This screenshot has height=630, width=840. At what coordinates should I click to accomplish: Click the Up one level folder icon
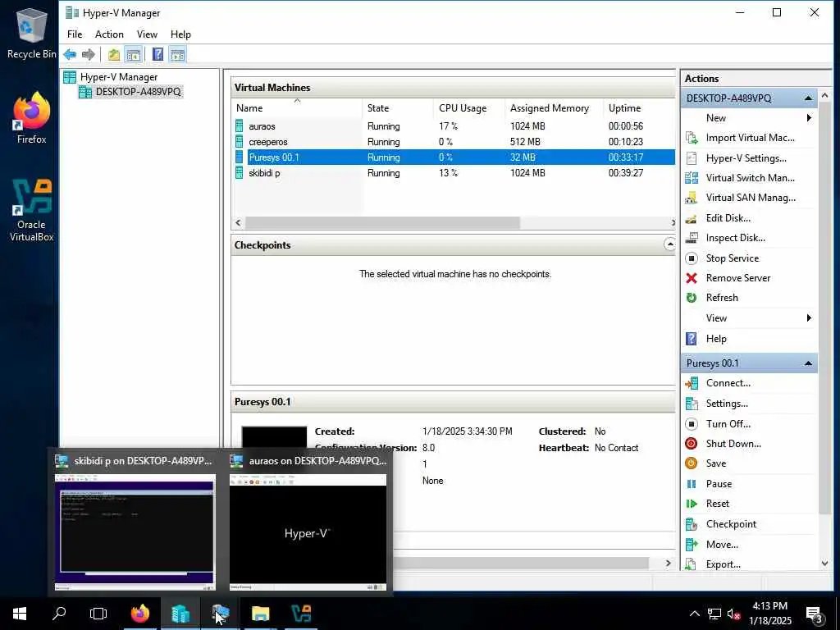[x=113, y=55]
